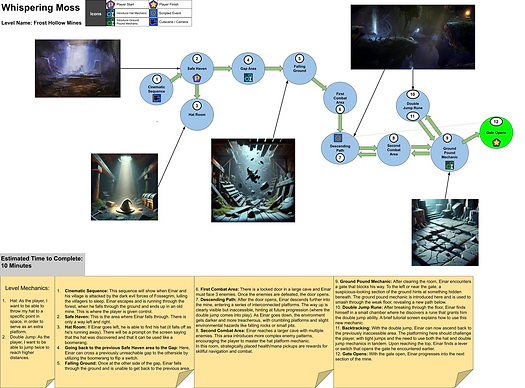Open the cracked stone floor image
This screenshot has height=388, width=525.
445,232
